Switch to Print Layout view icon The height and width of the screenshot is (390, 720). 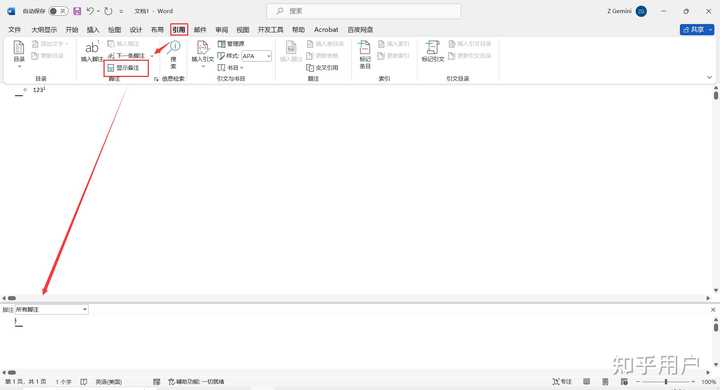point(605,381)
